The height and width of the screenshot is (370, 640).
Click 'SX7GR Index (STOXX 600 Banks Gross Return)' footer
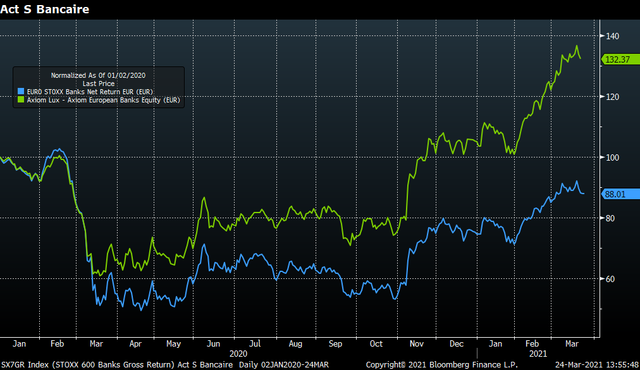click(x=88, y=365)
